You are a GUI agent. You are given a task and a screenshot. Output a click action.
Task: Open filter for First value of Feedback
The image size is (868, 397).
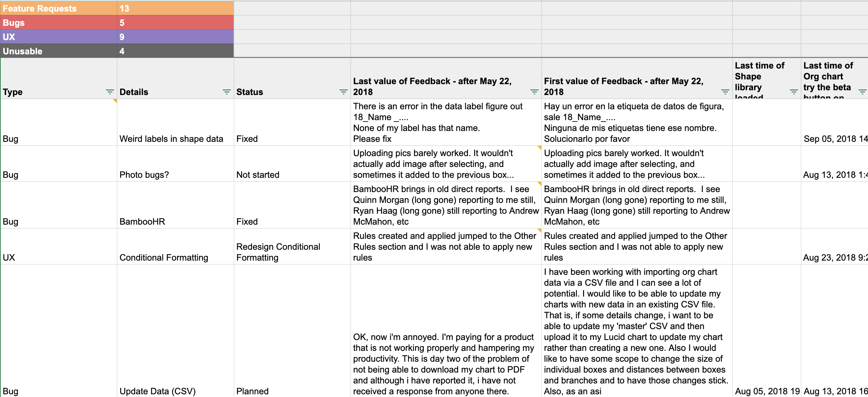[725, 92]
